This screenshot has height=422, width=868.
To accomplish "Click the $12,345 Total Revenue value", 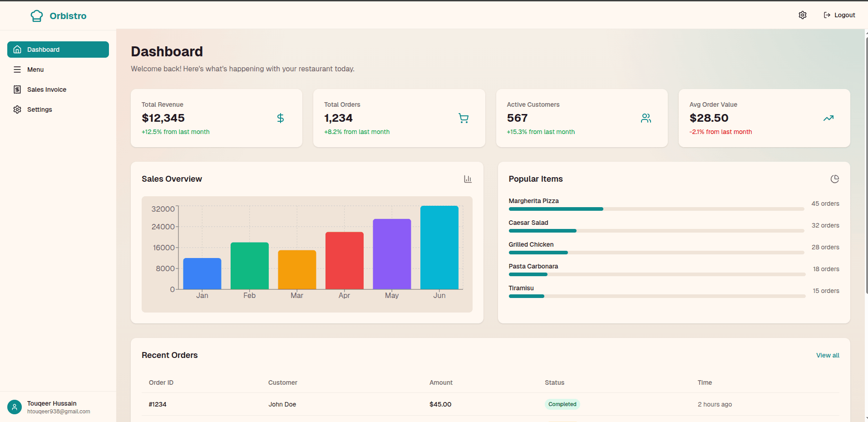I will 163,118.
